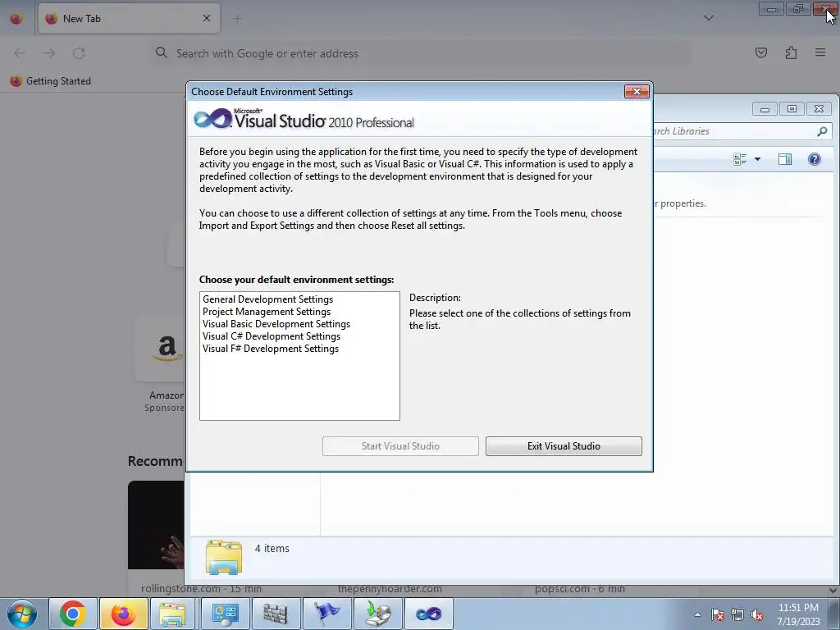
Task: Open Visual Studio infinity icon in taskbar
Action: 428,614
